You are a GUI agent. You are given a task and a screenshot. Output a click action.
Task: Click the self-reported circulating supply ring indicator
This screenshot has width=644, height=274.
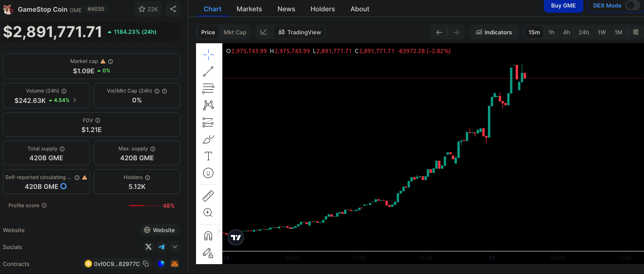pos(64,187)
